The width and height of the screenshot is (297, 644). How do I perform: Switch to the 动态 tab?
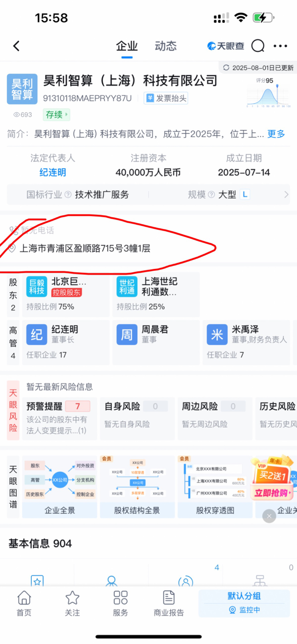point(166,46)
